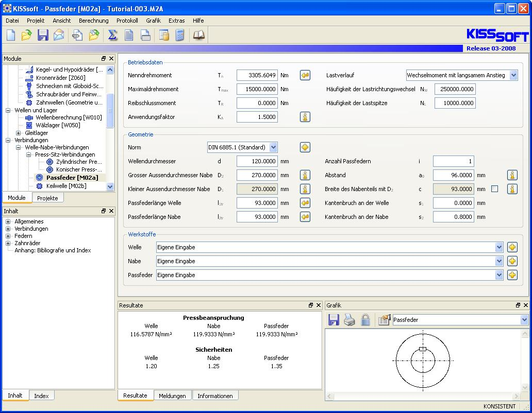The image size is (532, 413).
Task: Click the info button next to Anwendungsfaktor
Action: pyautogui.click(x=305, y=117)
